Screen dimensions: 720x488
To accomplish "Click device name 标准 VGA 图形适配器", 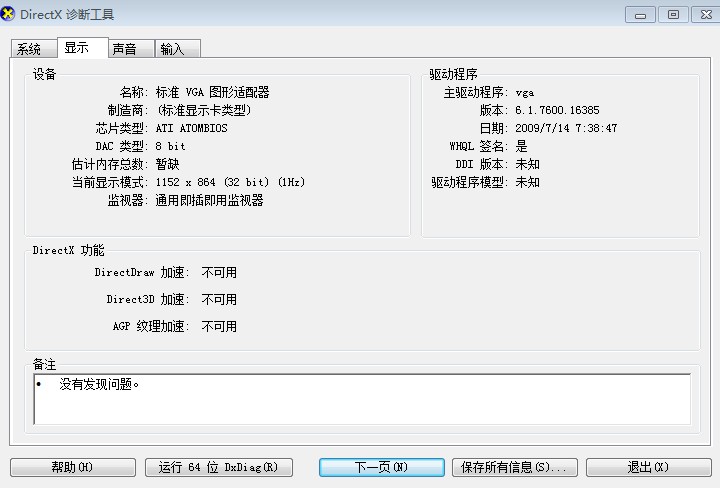I will pyautogui.click(x=212, y=92).
